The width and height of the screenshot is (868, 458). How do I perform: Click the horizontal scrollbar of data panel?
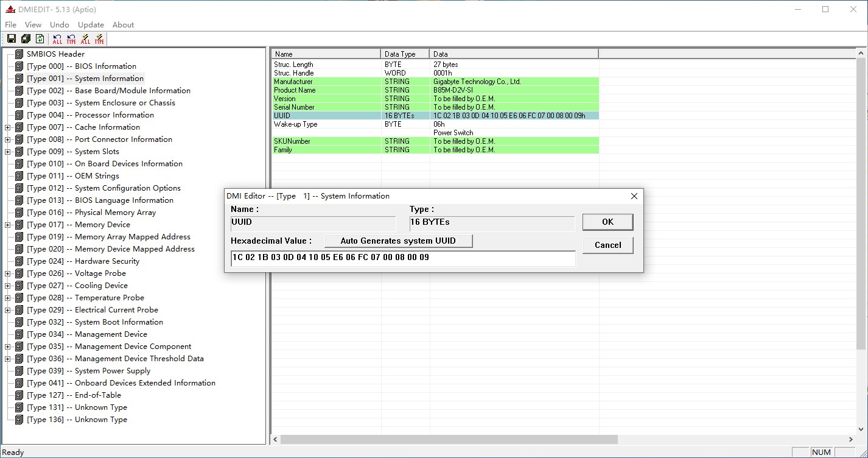tap(449, 439)
